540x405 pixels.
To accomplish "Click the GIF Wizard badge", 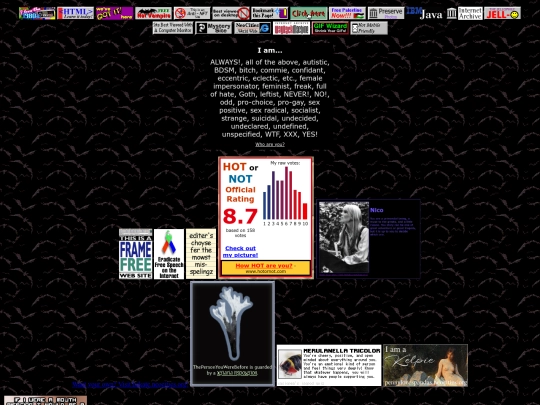I will (x=331, y=28).
